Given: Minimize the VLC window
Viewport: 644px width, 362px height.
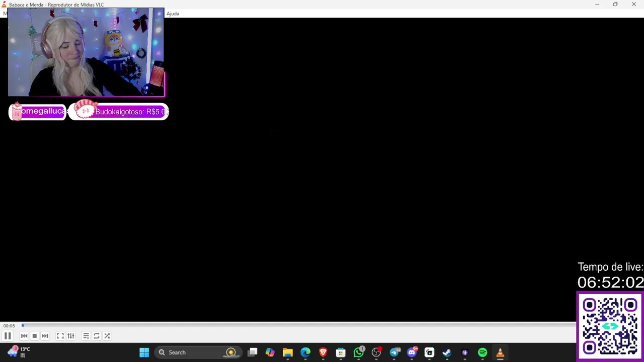Looking at the screenshot, I should point(597,5).
